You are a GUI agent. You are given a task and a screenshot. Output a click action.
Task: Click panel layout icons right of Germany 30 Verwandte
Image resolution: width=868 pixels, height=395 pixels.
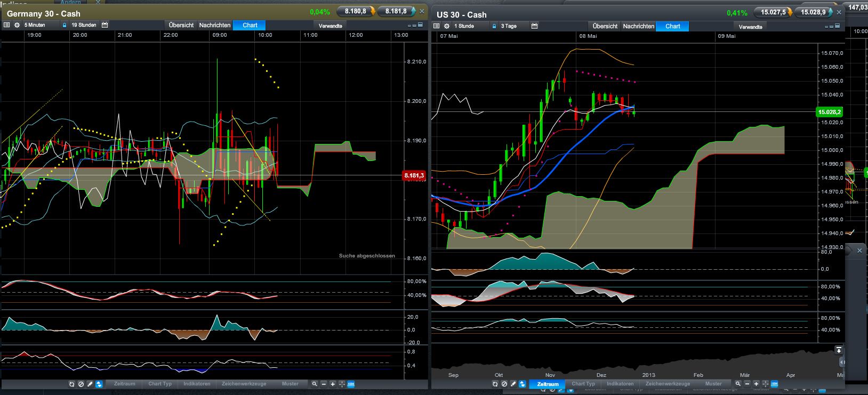coord(416,25)
